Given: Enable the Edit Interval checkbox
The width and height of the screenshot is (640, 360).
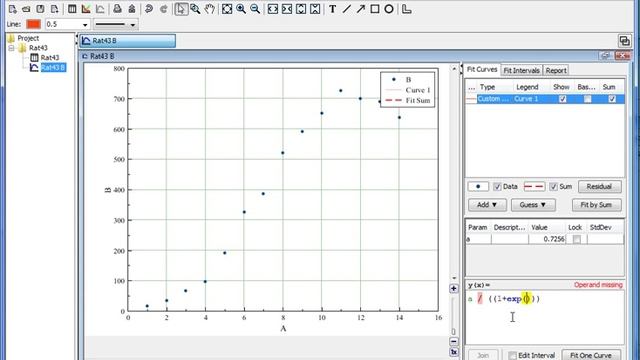Looking at the screenshot, I should click(x=512, y=356).
